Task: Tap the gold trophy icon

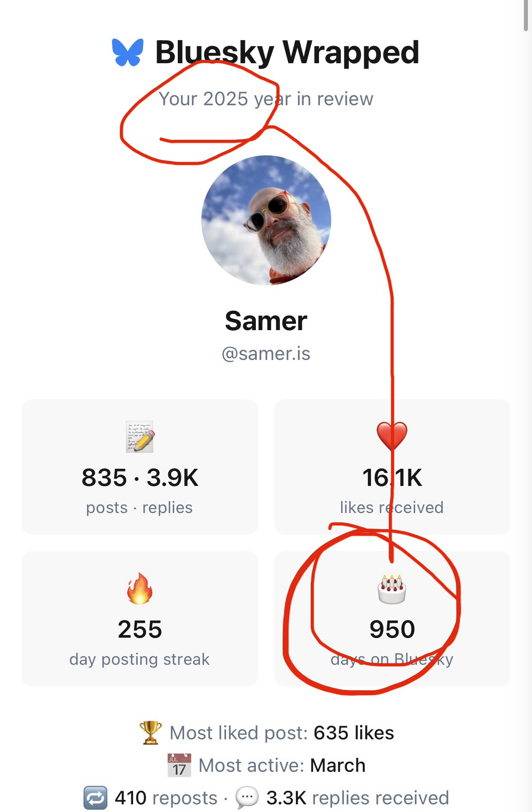Action: coord(150,733)
